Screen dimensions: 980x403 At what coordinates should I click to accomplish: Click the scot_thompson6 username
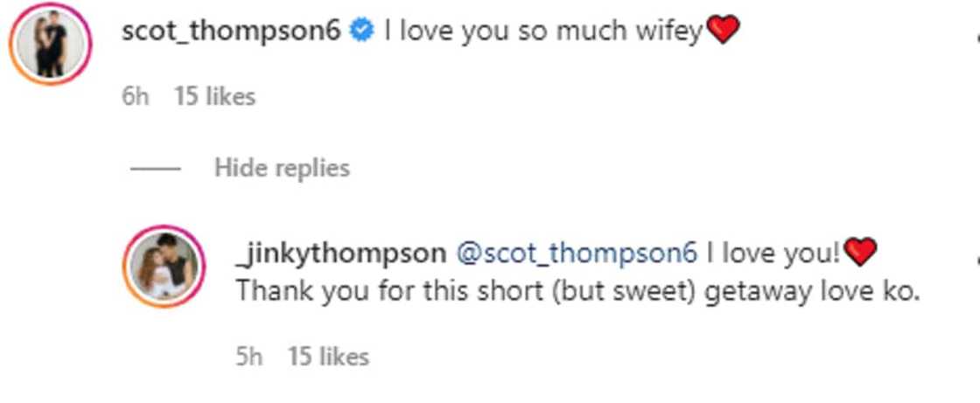[232, 32]
